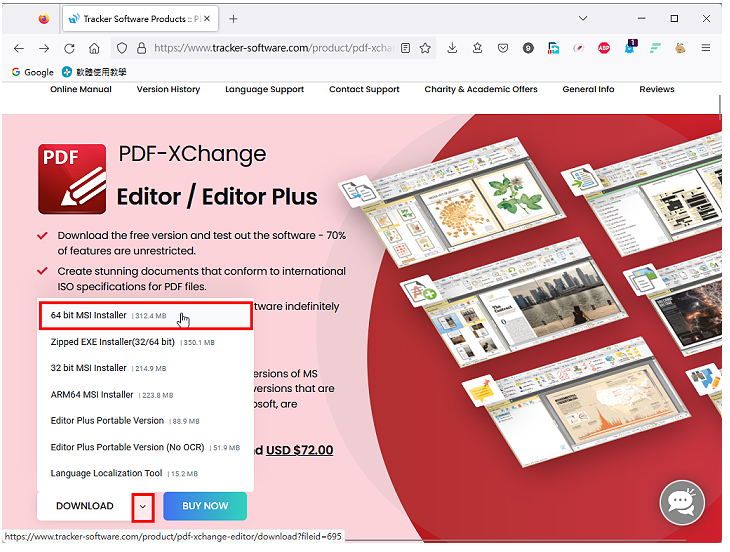Bookmark this page with the star

click(x=425, y=48)
